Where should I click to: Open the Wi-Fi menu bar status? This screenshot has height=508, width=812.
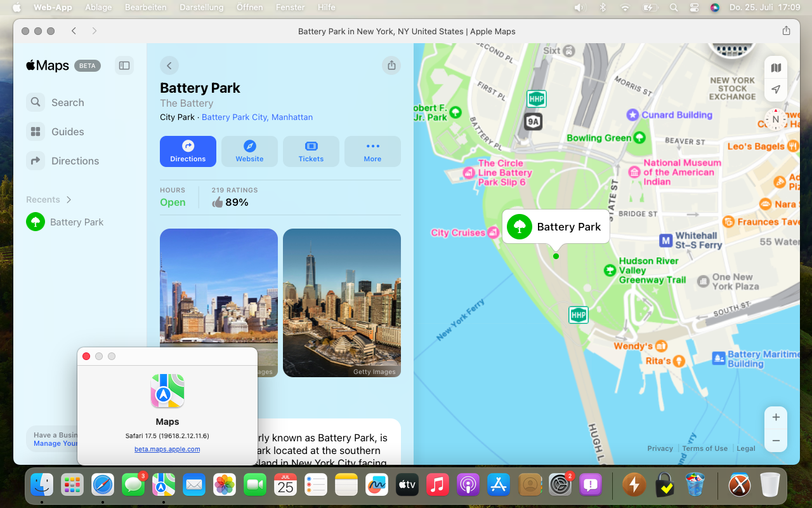click(625, 8)
